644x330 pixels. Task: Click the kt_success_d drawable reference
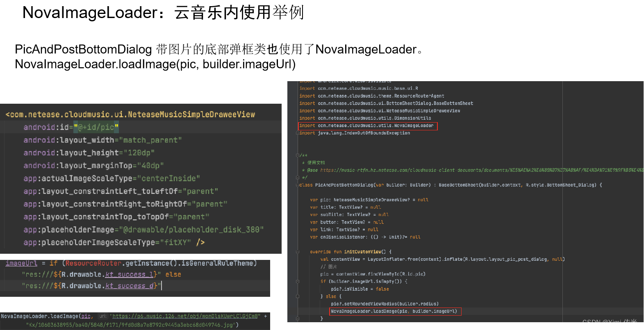[x=129, y=286]
